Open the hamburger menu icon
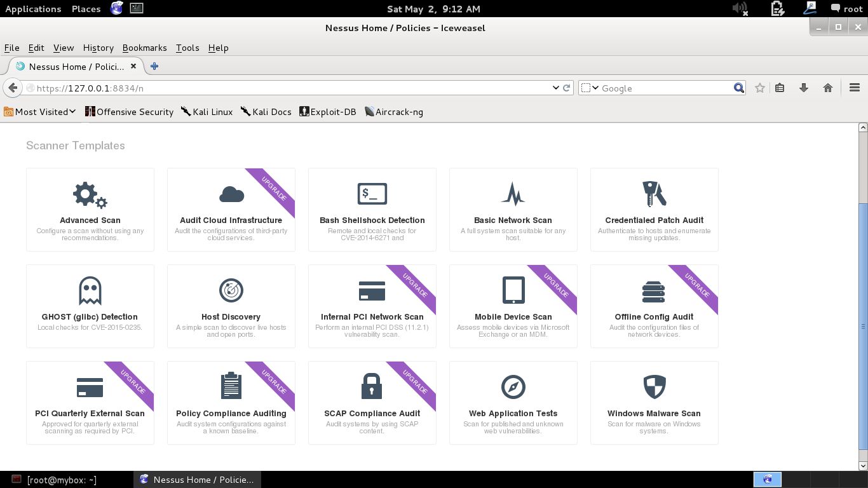The image size is (868, 488). 855,88
